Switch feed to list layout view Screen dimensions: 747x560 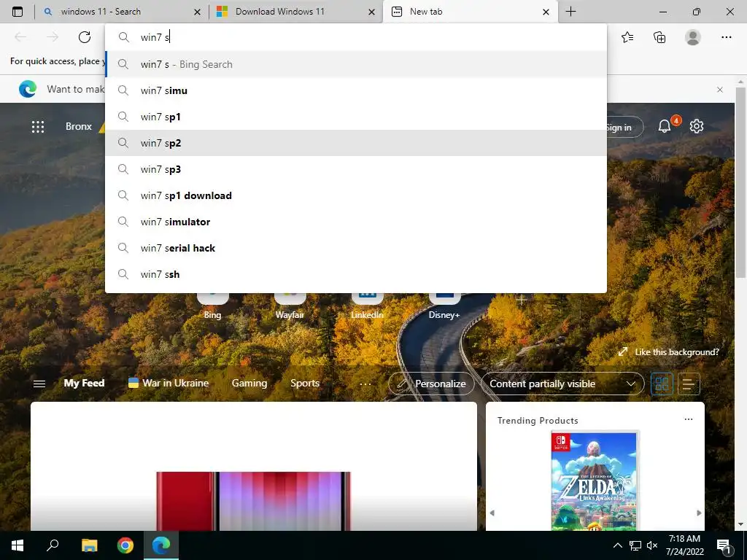688,384
